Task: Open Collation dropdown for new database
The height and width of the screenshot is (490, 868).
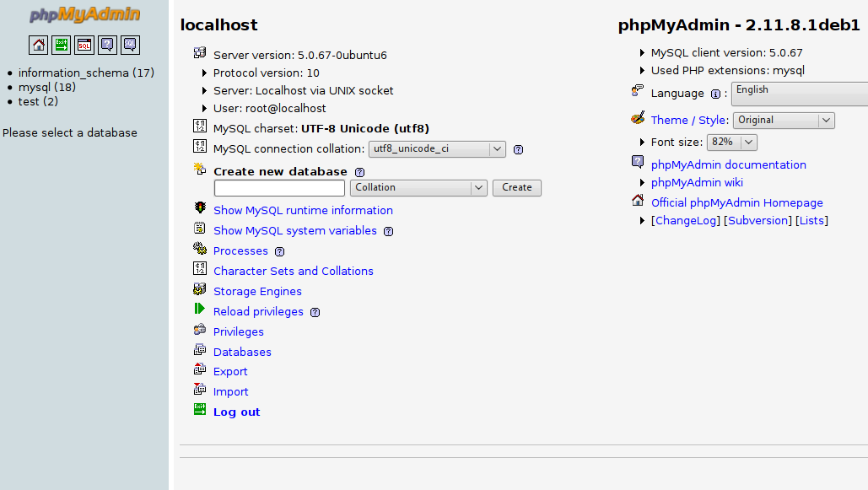Action: coord(418,188)
